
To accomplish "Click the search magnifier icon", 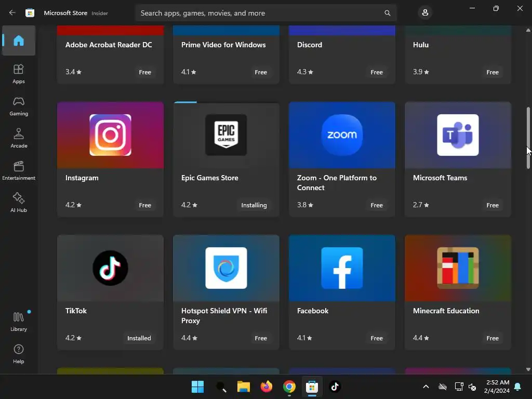I will click(x=387, y=13).
